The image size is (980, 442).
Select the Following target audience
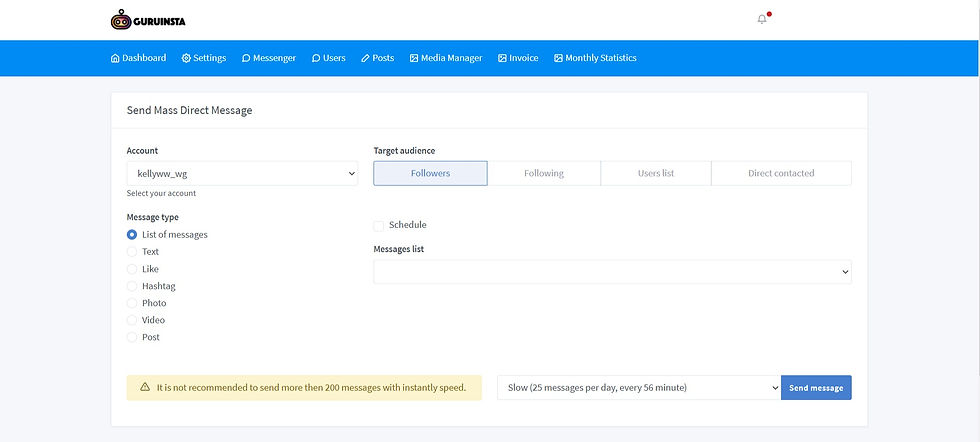coord(544,173)
